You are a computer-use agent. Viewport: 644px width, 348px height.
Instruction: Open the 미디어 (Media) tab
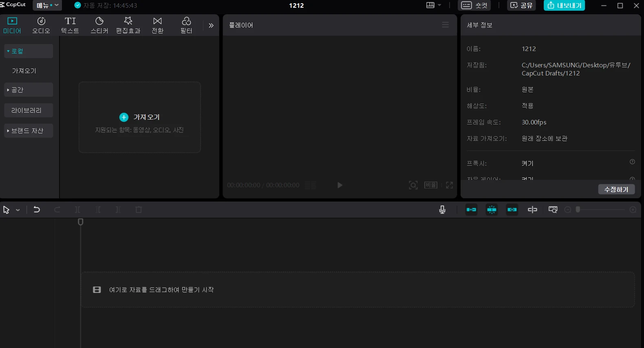tap(12, 25)
